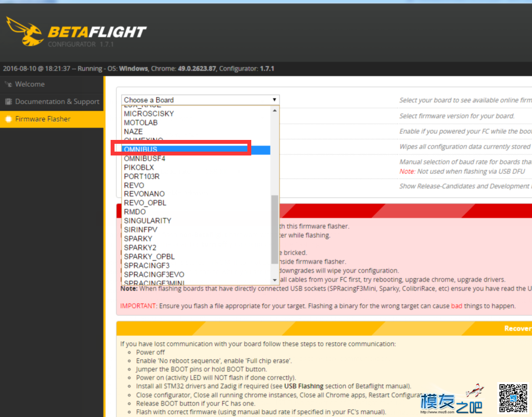
Task: Select SPARKY2 board option
Action: click(196, 248)
